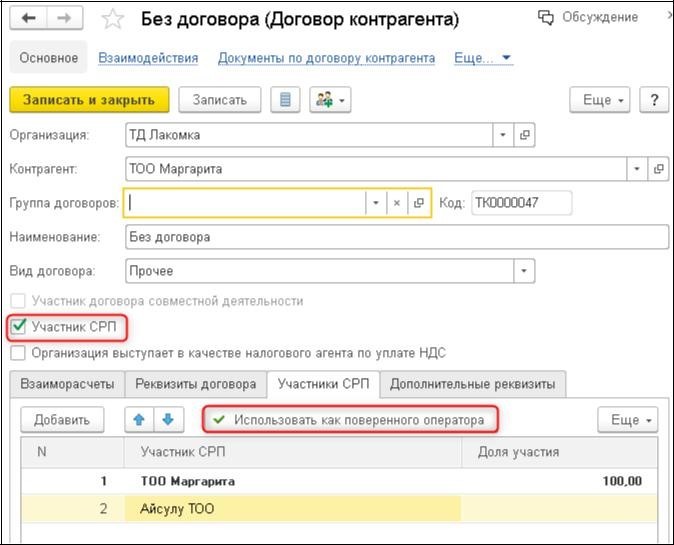Open the Контрагент dropdown list
The image size is (674, 545).
pos(637,169)
